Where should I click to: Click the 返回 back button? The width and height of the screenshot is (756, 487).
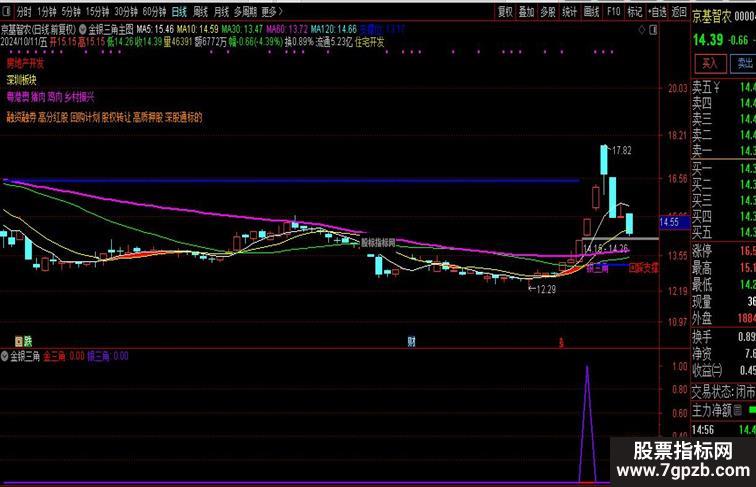679,12
